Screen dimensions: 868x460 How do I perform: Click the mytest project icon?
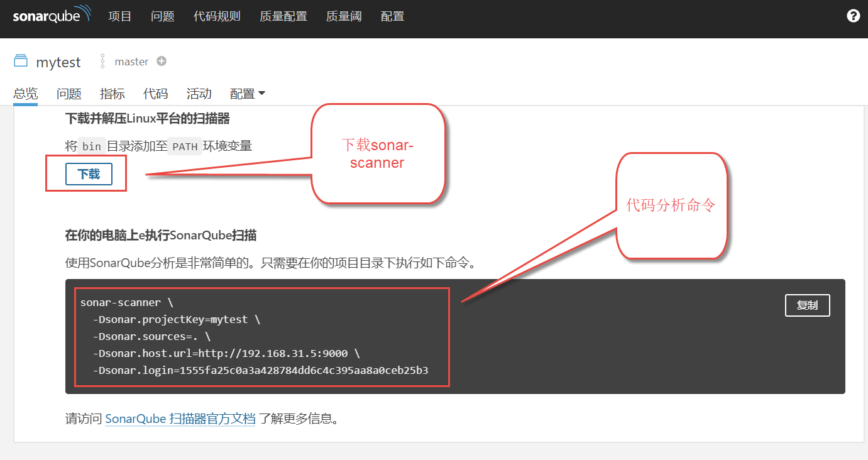point(21,61)
